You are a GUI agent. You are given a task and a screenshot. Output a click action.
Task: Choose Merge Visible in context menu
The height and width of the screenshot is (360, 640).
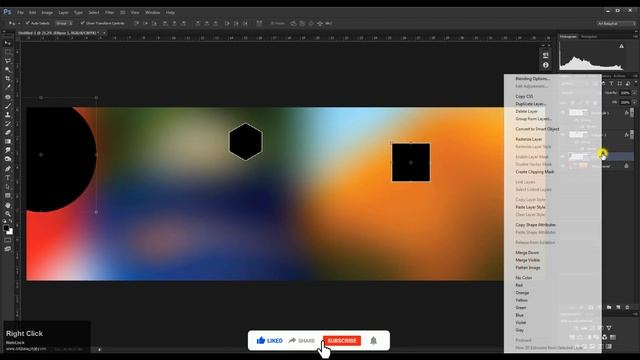point(527,260)
